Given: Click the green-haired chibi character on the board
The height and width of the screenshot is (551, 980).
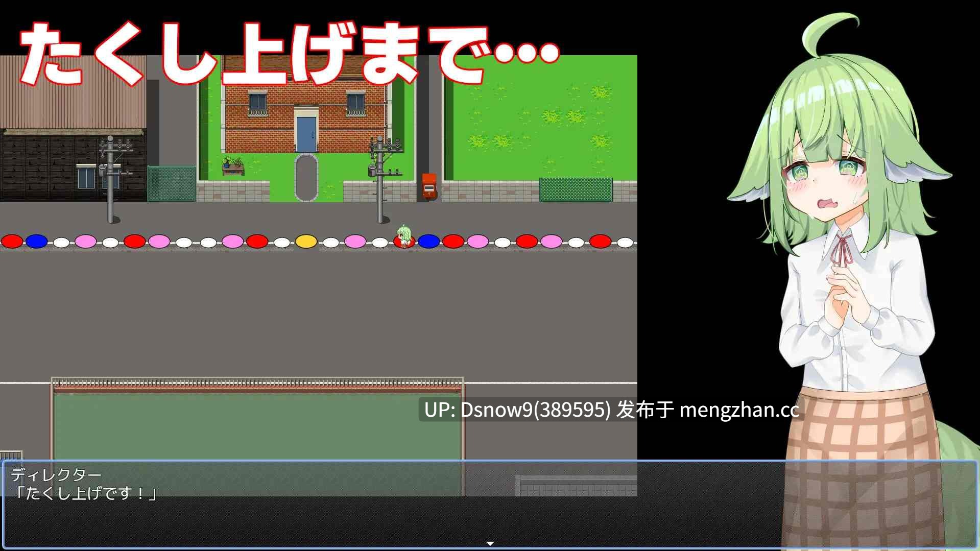Looking at the screenshot, I should point(403,236).
